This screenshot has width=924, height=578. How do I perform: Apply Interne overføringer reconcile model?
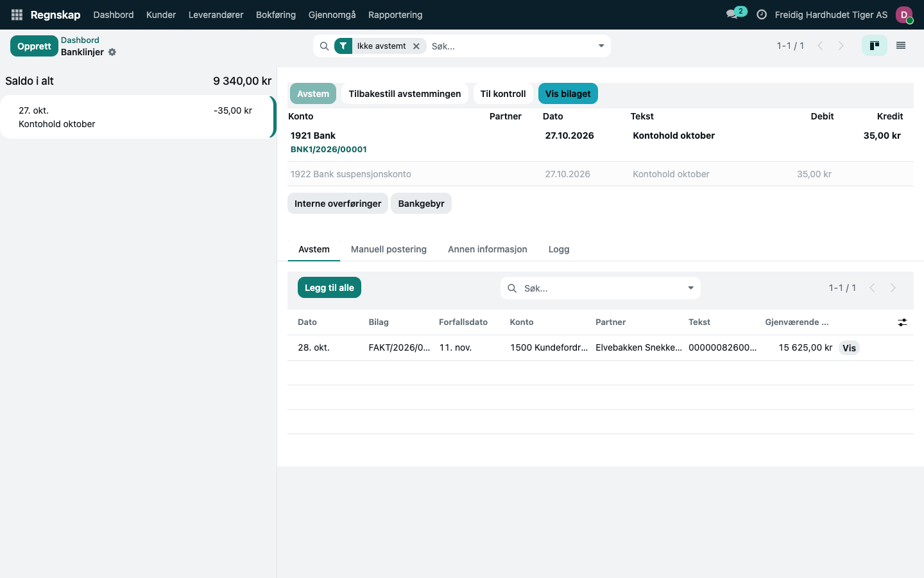point(338,204)
